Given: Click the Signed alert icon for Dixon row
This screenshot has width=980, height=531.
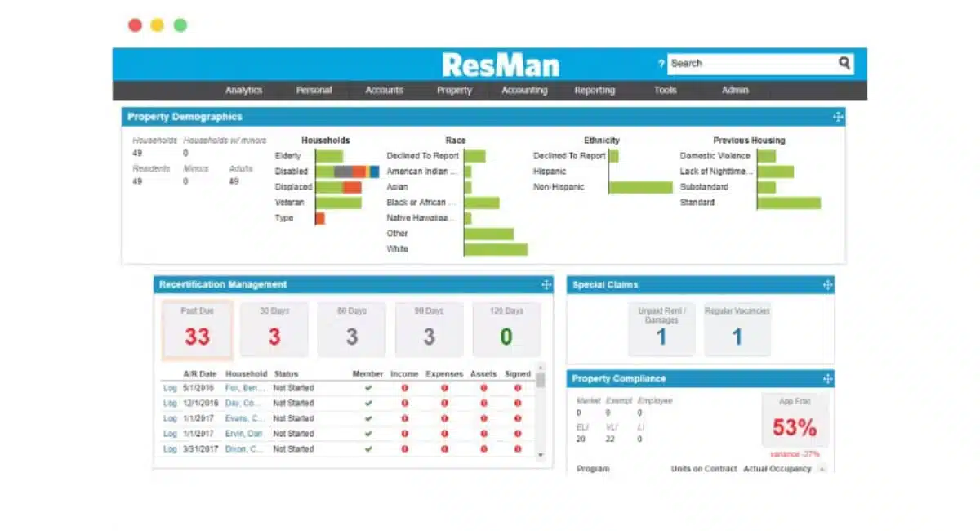Looking at the screenshot, I should (517, 449).
